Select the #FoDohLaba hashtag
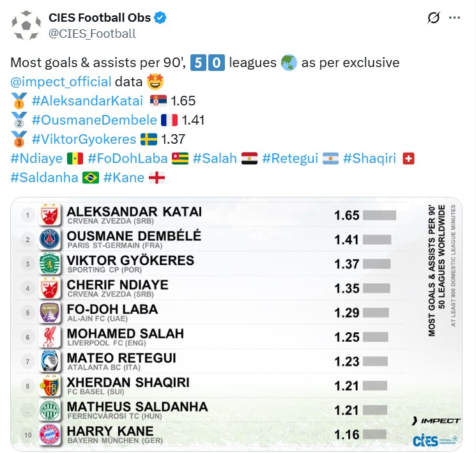Viewport: 476px width, 453px height. (x=128, y=158)
